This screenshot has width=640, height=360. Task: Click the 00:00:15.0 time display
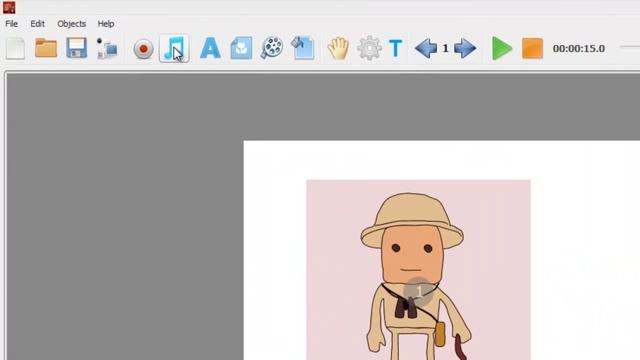pyautogui.click(x=579, y=49)
